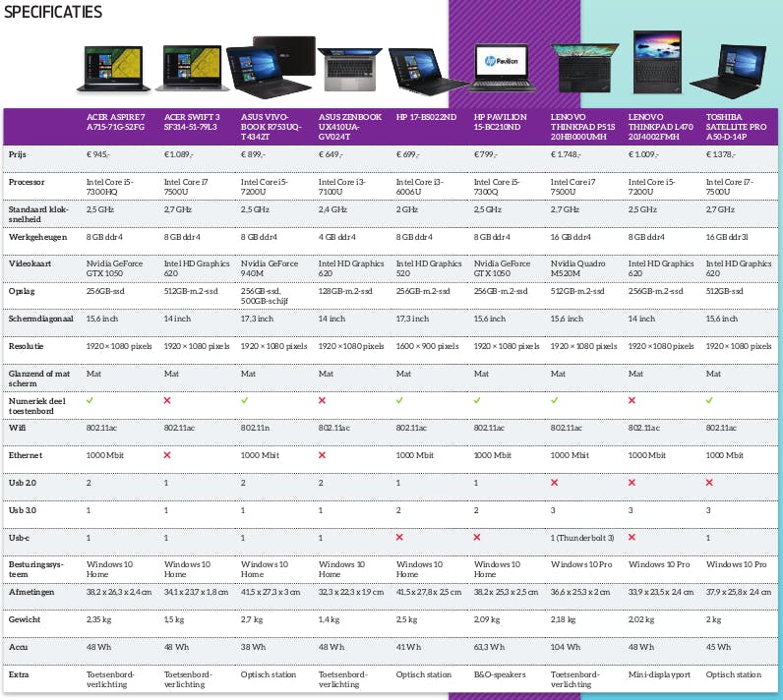Viewport: 783px width, 700px height.
Task: Click the price € 1.089,-
Action: (x=178, y=154)
